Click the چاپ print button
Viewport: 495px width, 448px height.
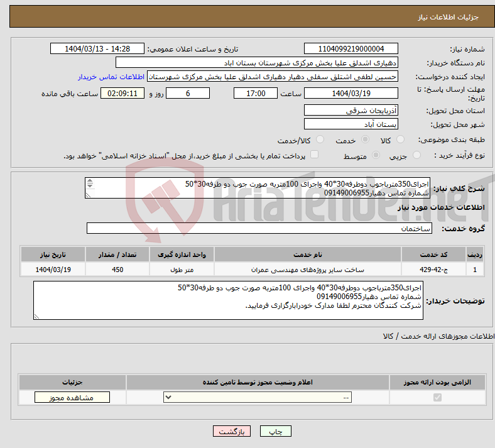point(276,431)
